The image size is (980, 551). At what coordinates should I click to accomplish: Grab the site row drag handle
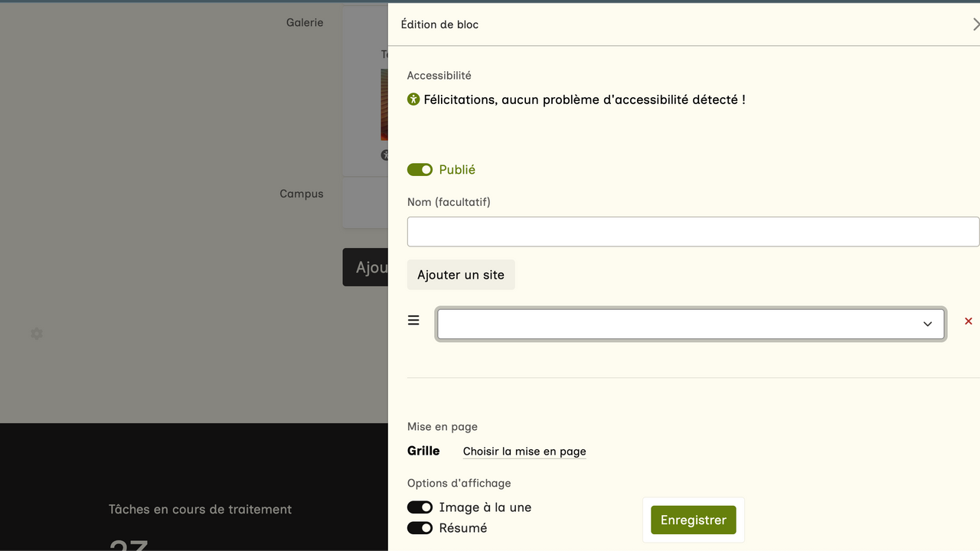[x=413, y=321]
